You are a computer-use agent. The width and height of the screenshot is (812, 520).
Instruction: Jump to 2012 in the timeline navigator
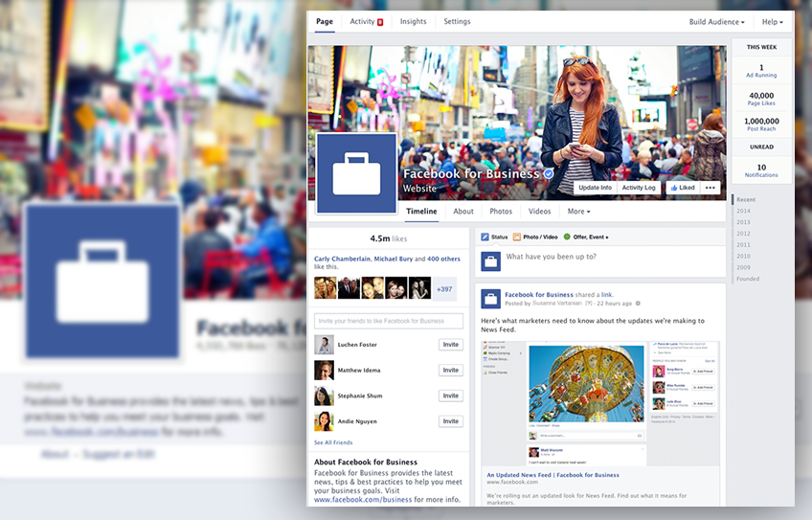(x=743, y=234)
